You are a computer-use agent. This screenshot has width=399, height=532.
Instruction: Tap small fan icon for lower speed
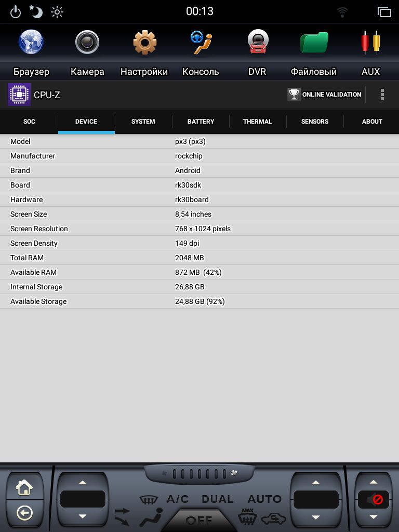(165, 473)
